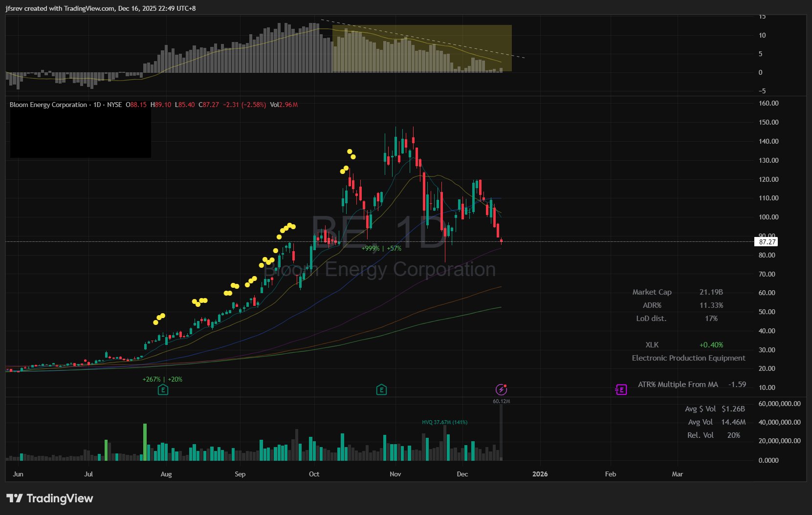Viewport: 812px width, 515px height.
Task: Click the LoD dist. label
Action: click(x=651, y=319)
